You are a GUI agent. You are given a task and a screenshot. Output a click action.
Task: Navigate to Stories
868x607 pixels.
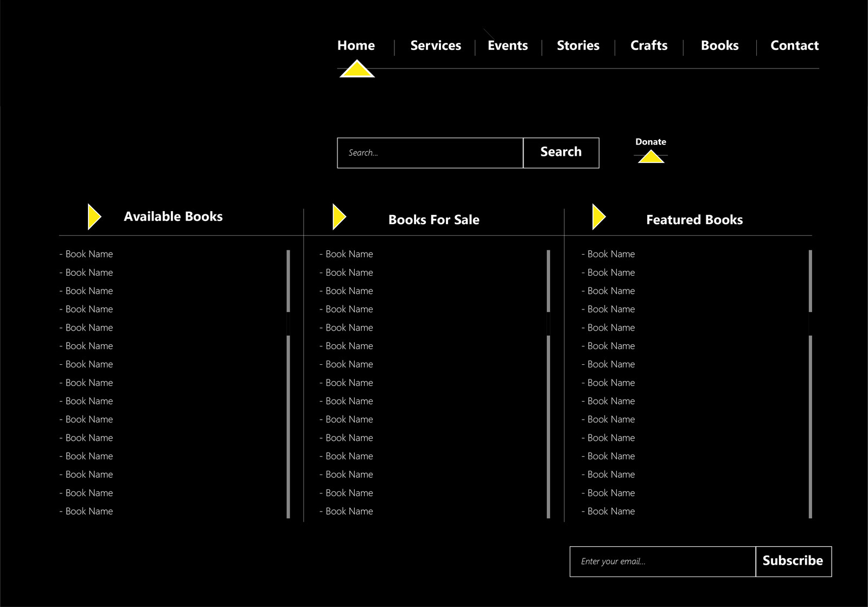click(x=578, y=46)
